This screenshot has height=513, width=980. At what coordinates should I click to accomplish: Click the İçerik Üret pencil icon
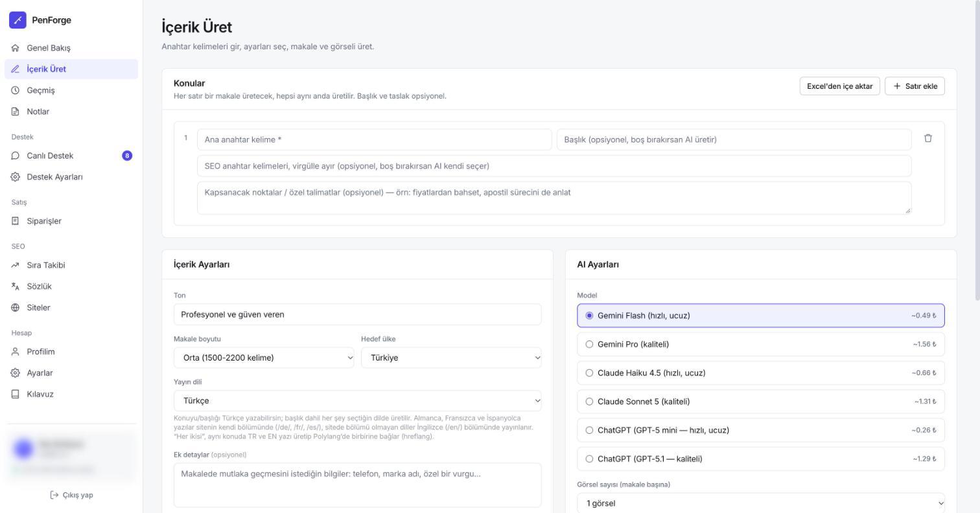coord(16,69)
